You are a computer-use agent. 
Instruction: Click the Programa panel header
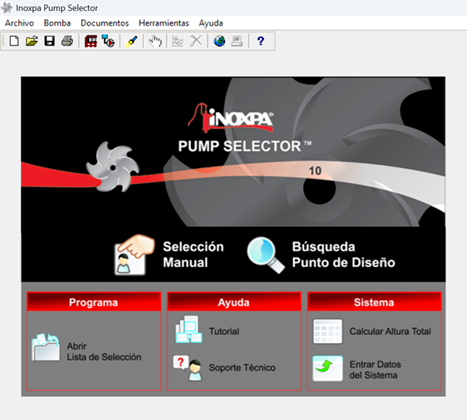[x=94, y=302]
